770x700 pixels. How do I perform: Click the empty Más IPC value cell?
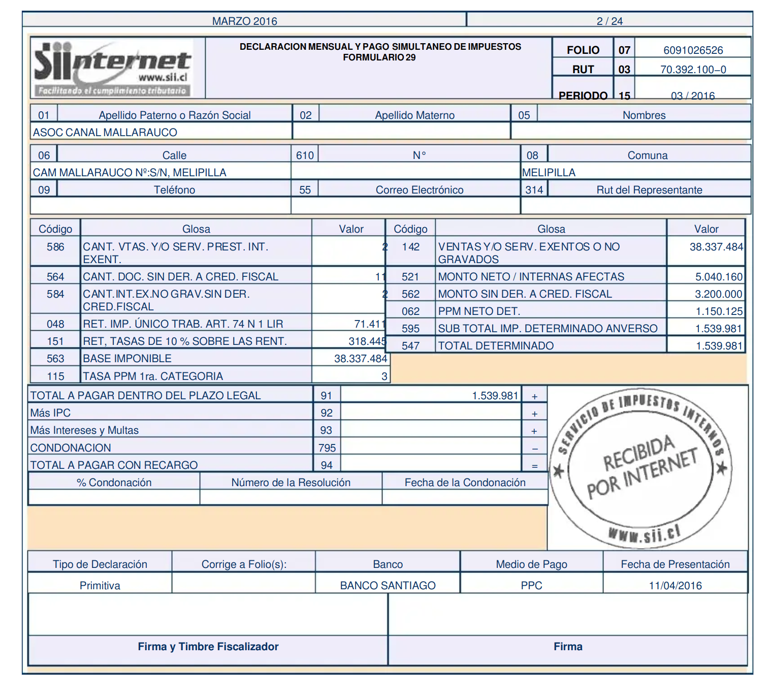click(431, 413)
